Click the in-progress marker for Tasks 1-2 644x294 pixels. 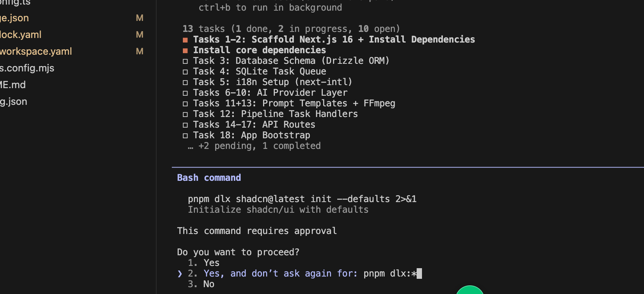click(185, 40)
